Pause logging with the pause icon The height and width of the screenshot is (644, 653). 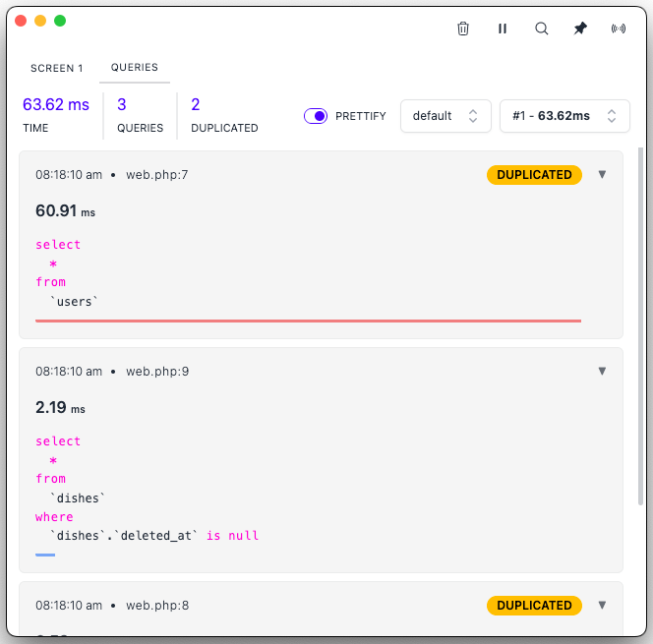click(x=503, y=29)
